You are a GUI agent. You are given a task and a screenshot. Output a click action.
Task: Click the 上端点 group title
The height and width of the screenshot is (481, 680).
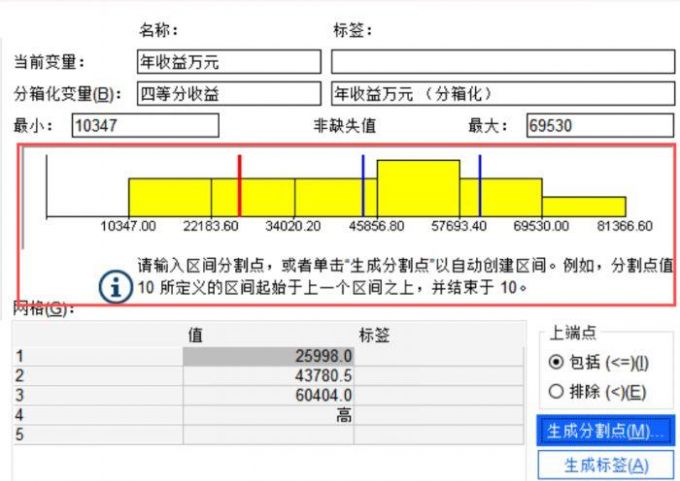[x=573, y=333]
